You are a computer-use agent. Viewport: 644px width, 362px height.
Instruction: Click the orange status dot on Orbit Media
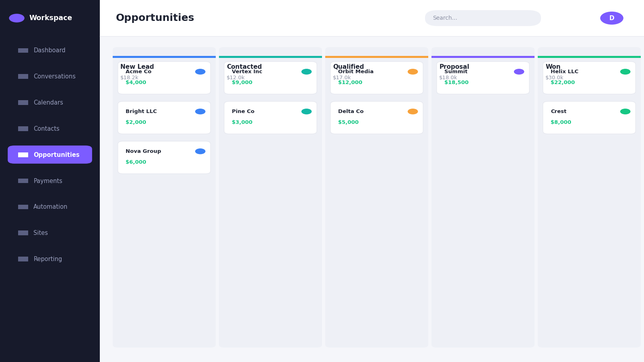(x=413, y=72)
